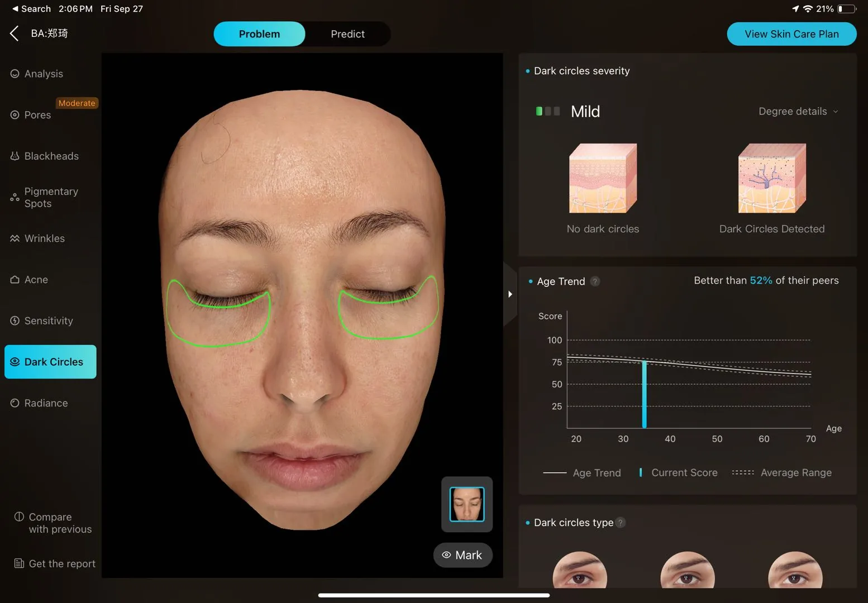The image size is (868, 603).
Task: Open Blackheads analysis in sidebar
Action: pyautogui.click(x=45, y=156)
